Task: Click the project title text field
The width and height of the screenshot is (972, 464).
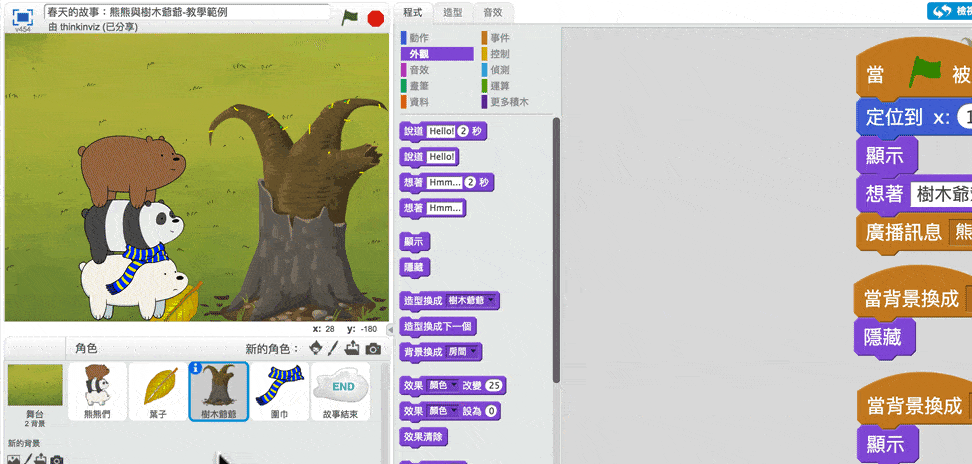Action: click(x=188, y=12)
